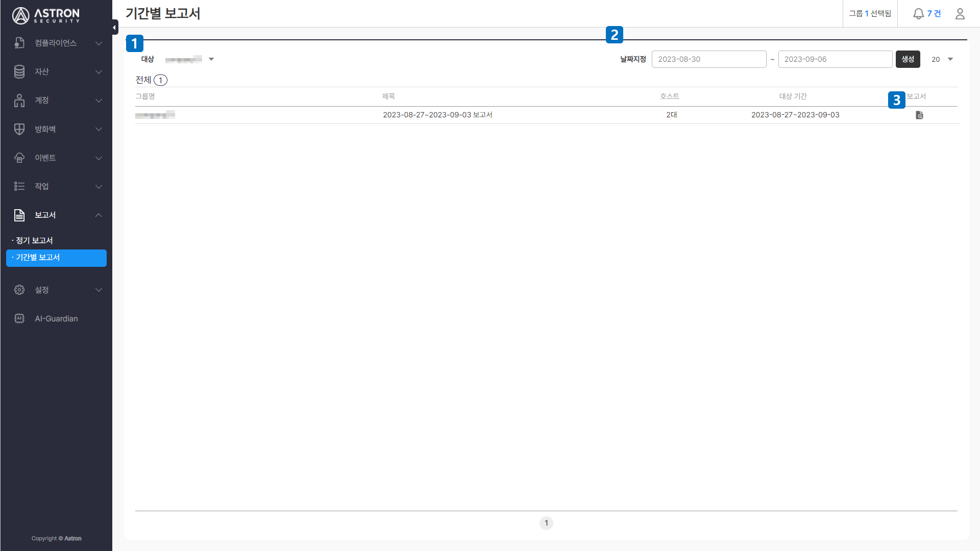Click the 계정 account icon
Screen dimensions: 980x551
coord(19,101)
